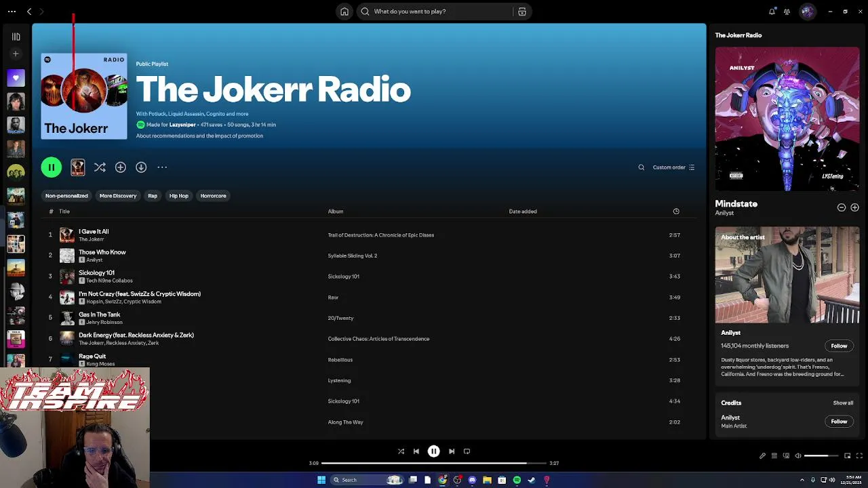Toggle the Non-personalized filter chip

[66, 196]
